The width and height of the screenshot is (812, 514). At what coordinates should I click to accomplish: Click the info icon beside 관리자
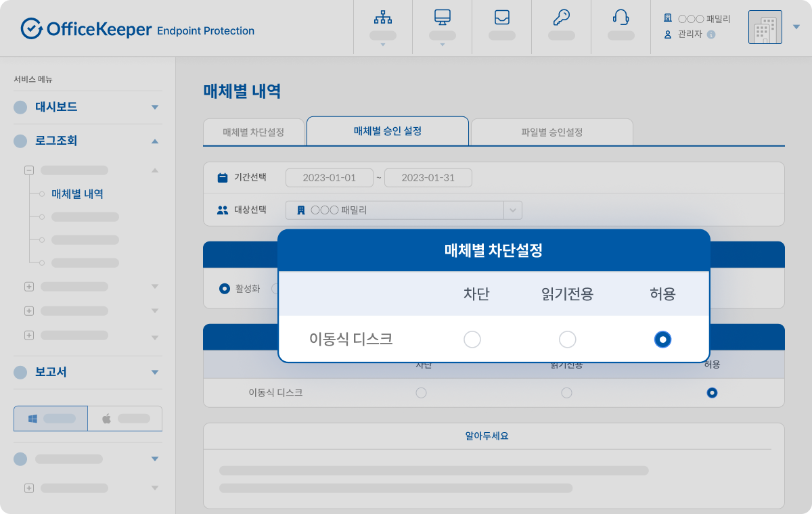coord(711,34)
